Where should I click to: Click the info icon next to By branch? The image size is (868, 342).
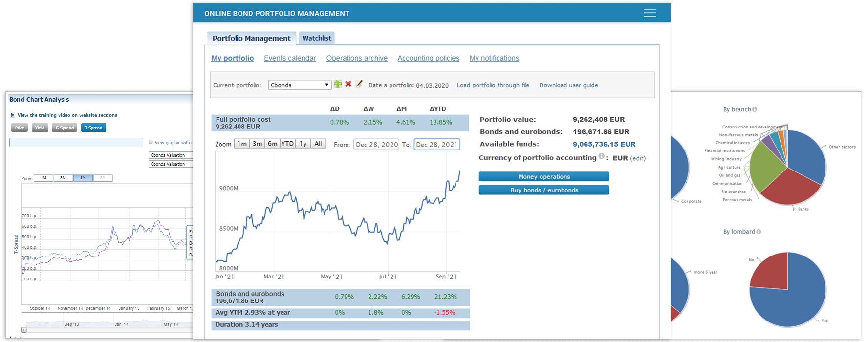[755, 109]
